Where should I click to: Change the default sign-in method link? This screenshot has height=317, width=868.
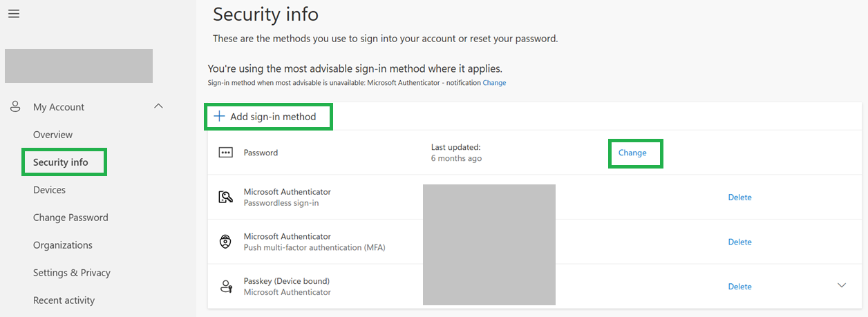[494, 83]
